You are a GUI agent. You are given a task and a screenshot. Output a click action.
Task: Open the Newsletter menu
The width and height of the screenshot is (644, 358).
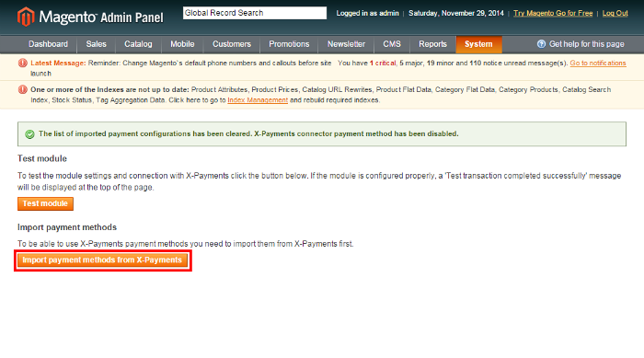[x=346, y=44]
